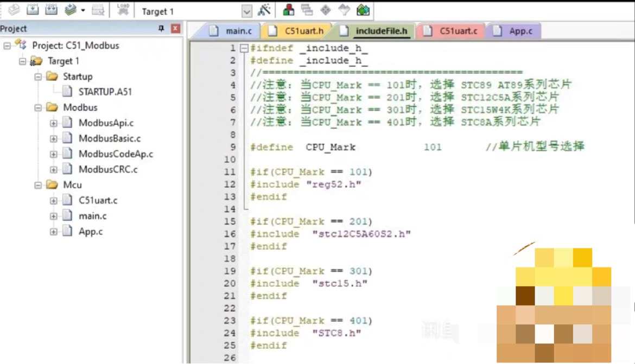Open the Batch Build dropdown arrow

click(83, 10)
